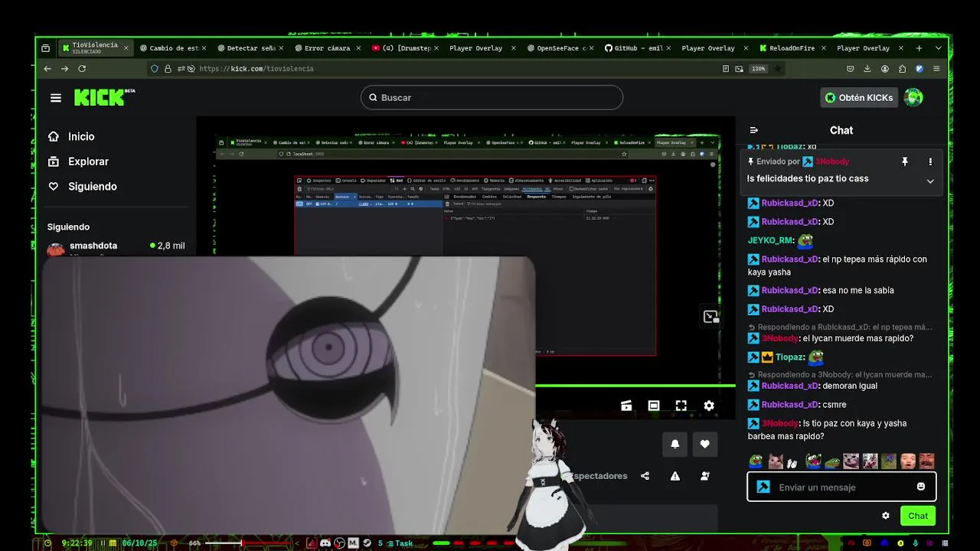Open the Kick hamburger sidebar menu
Image resolution: width=980 pixels, height=551 pixels.
click(x=55, y=97)
